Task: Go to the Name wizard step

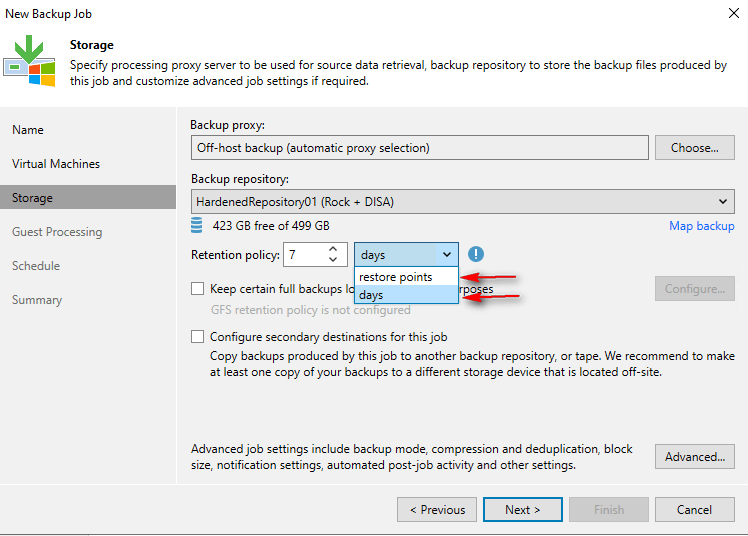Action: coord(28,130)
